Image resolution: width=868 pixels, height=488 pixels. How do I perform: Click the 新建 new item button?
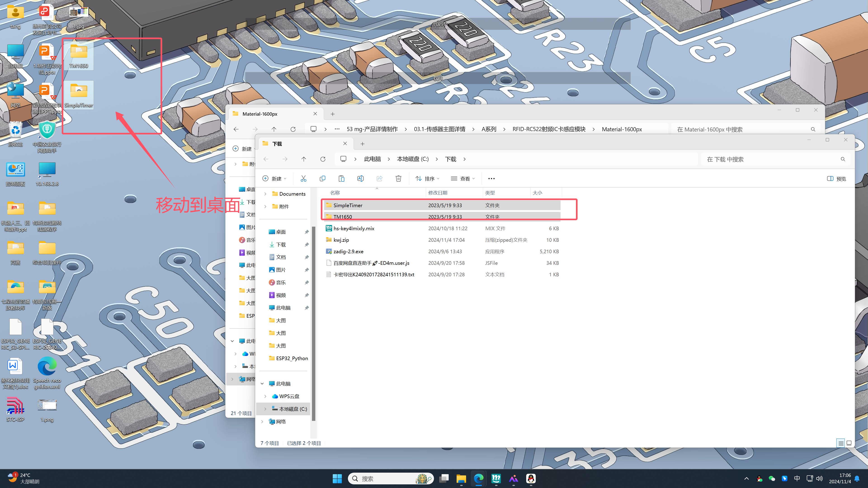274,178
